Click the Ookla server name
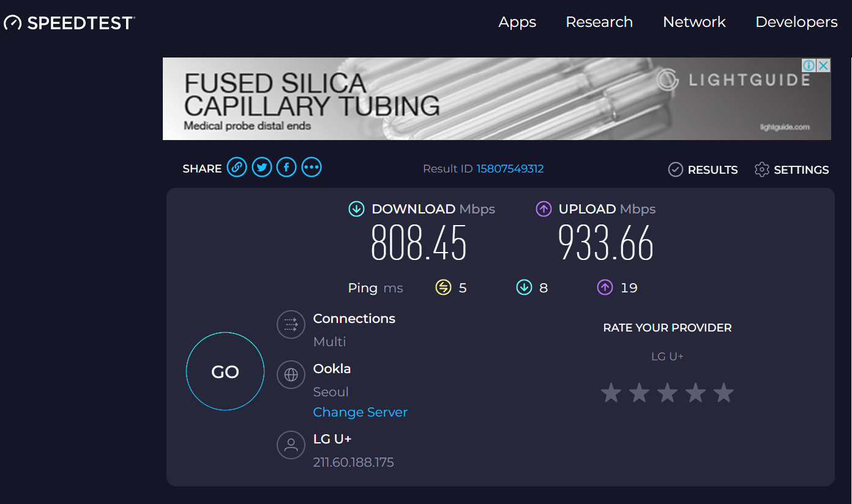Screen dimensions: 852x504 (332, 369)
